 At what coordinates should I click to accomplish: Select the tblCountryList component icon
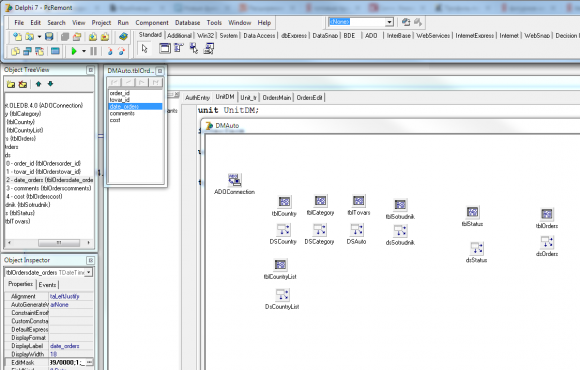pos(280,265)
